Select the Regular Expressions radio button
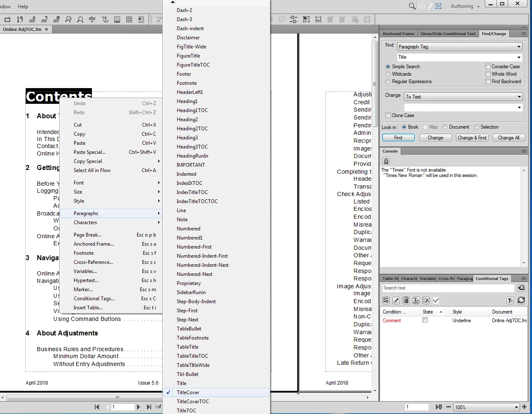532x414 pixels. [388, 81]
